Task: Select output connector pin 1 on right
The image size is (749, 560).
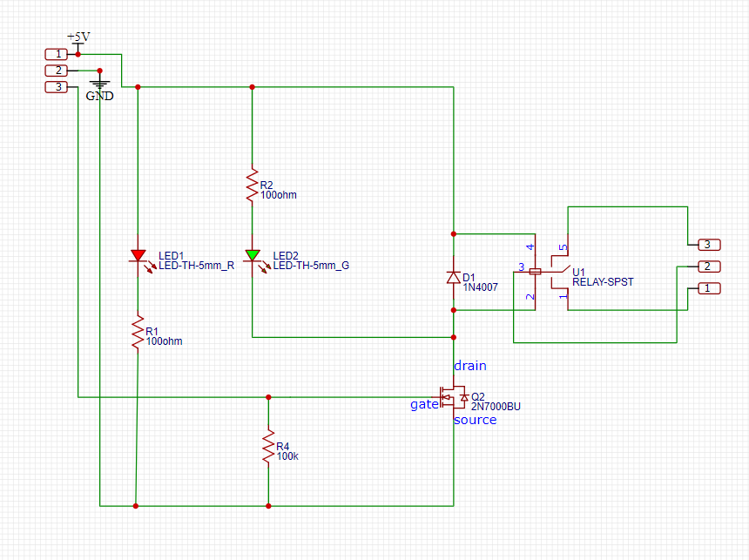Action: coord(709,288)
